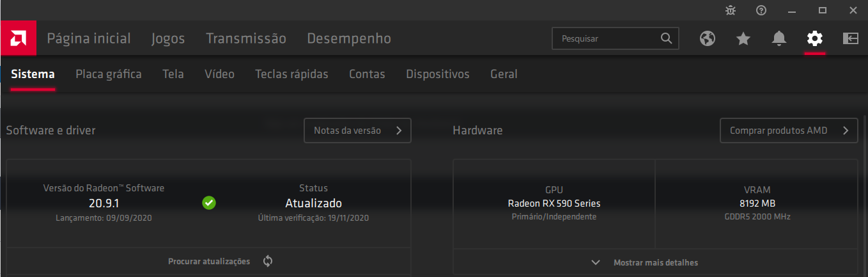This screenshot has height=277, width=868.
Task: Open Comprar produtos AMD button
Action: (789, 131)
